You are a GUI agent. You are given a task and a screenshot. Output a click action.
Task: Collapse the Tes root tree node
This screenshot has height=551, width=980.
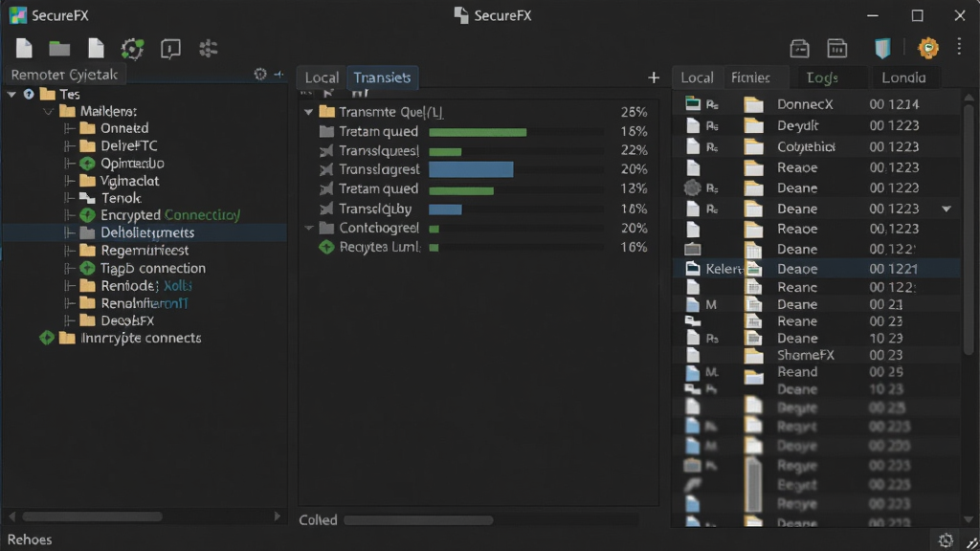(11, 95)
